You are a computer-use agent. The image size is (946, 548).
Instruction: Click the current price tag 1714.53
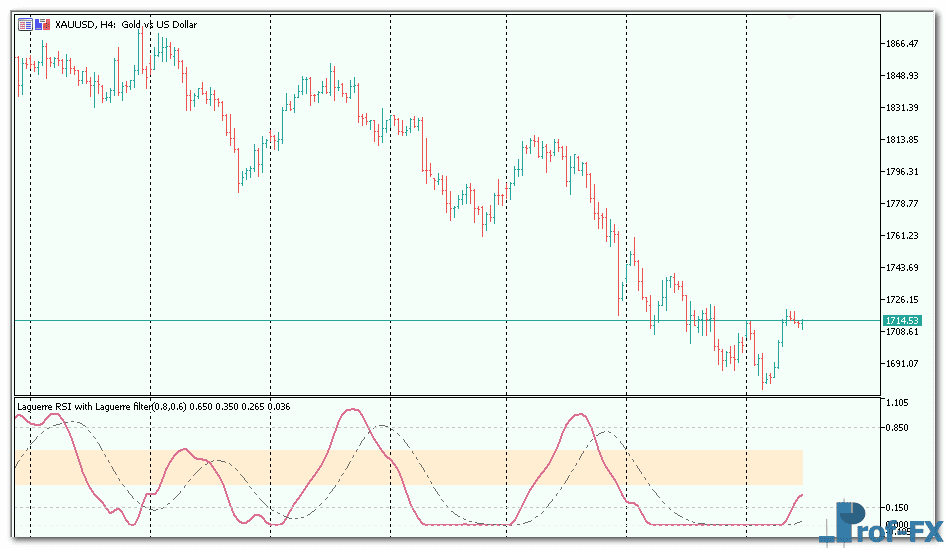[900, 320]
